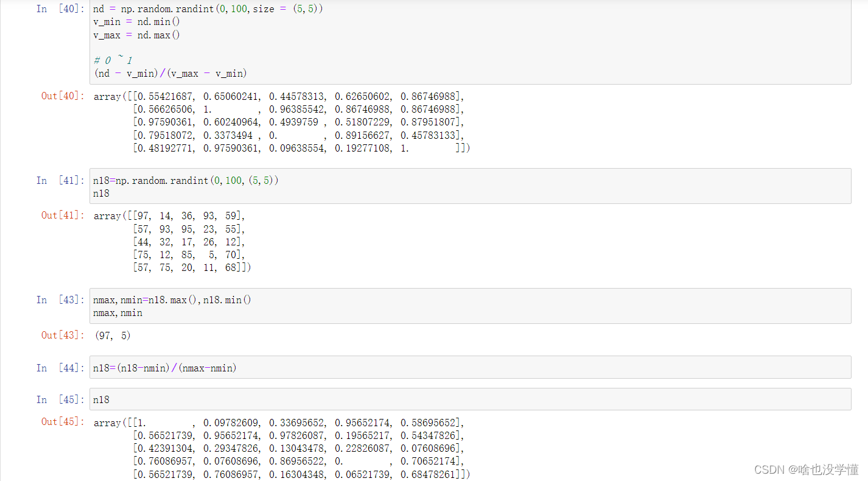Select the In [43] prompt label
The image size is (868, 481).
tap(61, 300)
